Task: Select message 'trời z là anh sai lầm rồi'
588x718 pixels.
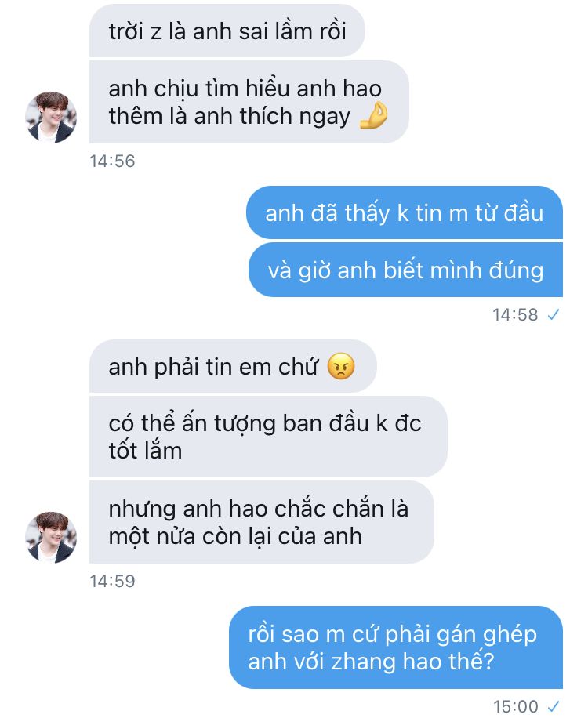Action: click(x=227, y=31)
